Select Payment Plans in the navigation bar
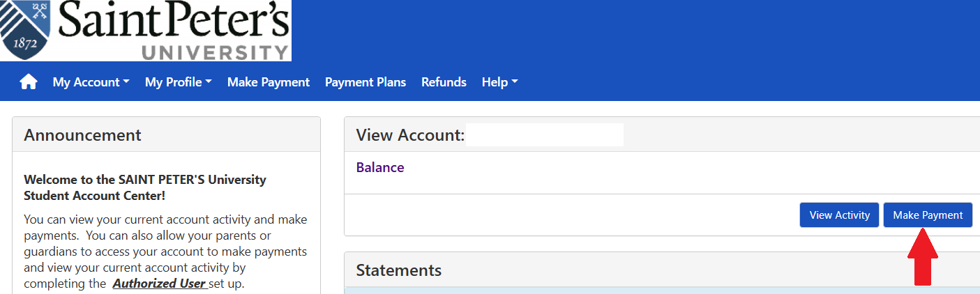The image size is (980, 294). [x=365, y=82]
